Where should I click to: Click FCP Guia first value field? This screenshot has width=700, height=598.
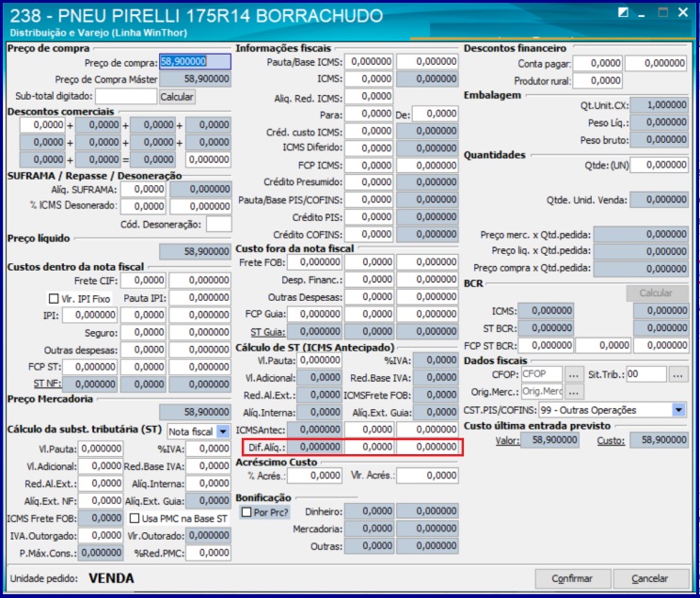(315, 314)
